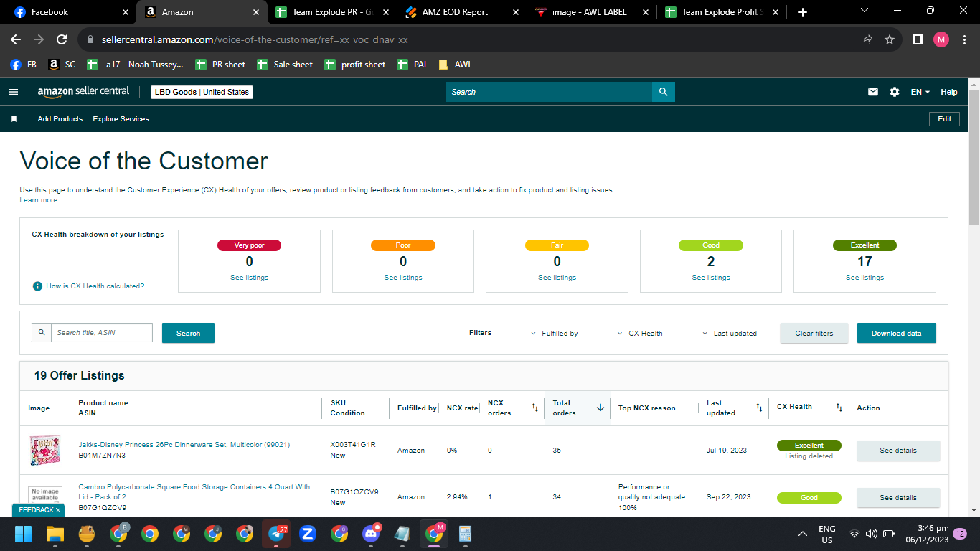Open the Chrome side panel icon
980x551 pixels.
pos(918,39)
